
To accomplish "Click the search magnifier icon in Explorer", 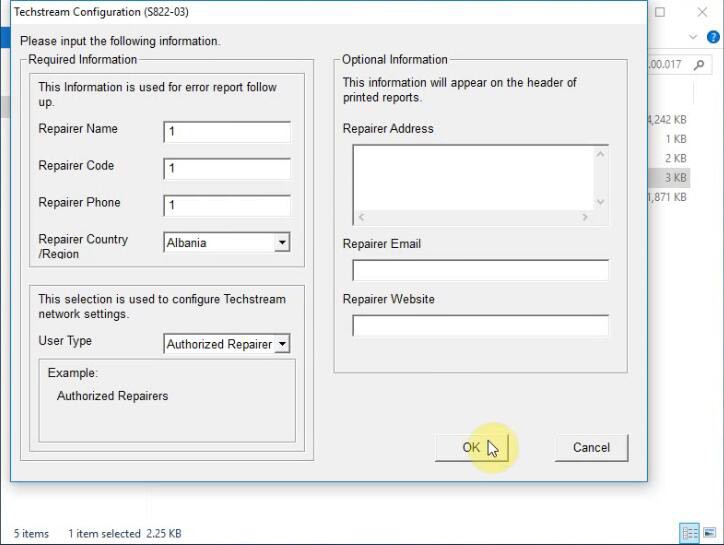I will [699, 65].
